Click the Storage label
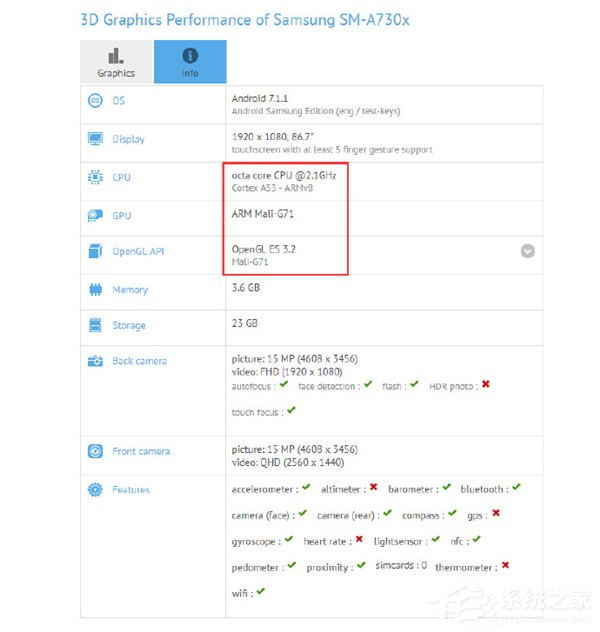 click(129, 325)
